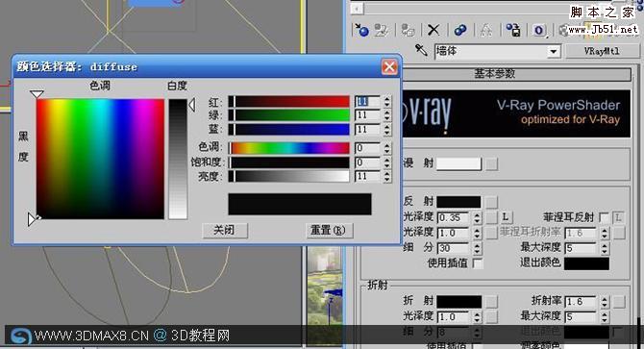The image size is (644, 349).
Task: Open the 墙体 material name dropdown
Action: pos(554,52)
